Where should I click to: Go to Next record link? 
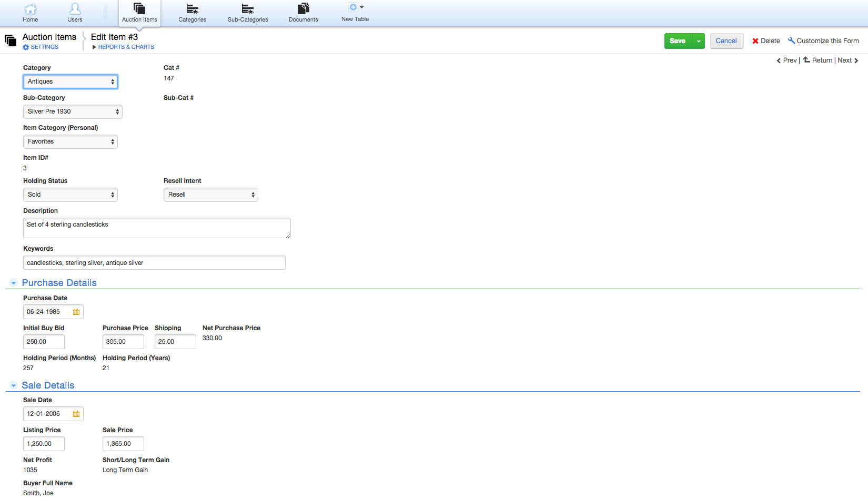(x=844, y=60)
